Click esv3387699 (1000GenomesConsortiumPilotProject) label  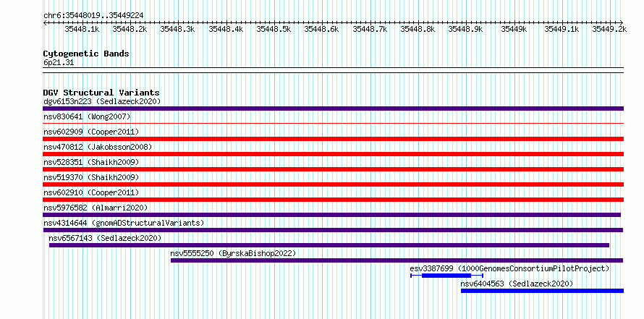pos(509,268)
